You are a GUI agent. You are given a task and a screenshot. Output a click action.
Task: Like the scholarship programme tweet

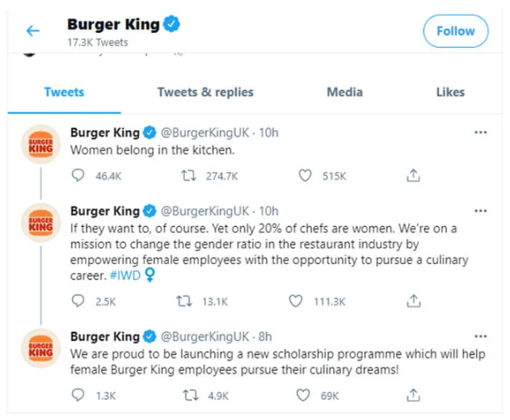pyautogui.click(x=306, y=395)
